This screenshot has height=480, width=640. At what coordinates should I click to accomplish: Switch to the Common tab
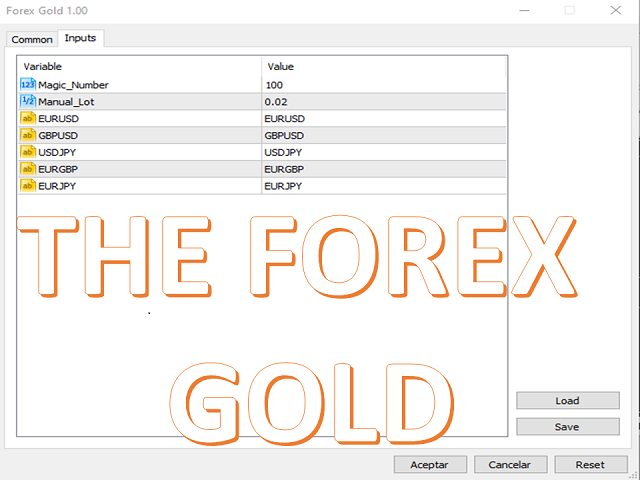(32, 40)
